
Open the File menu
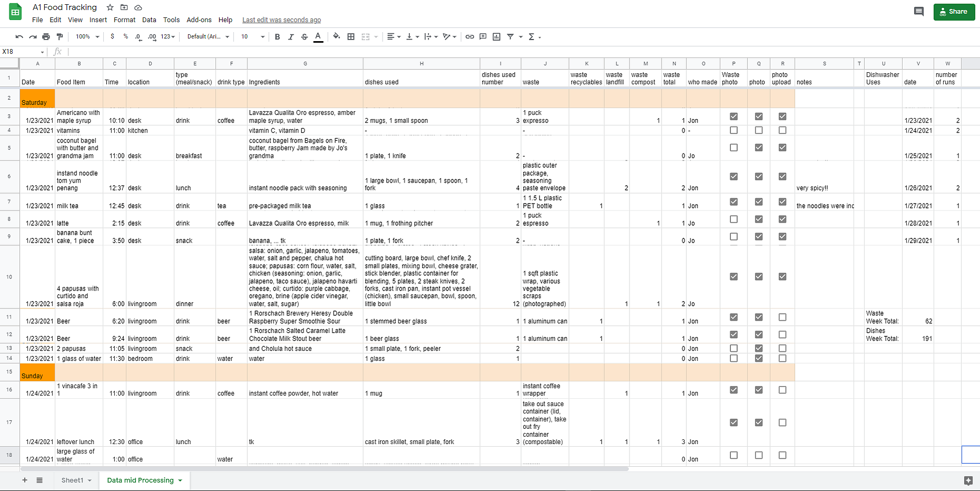pos(37,20)
